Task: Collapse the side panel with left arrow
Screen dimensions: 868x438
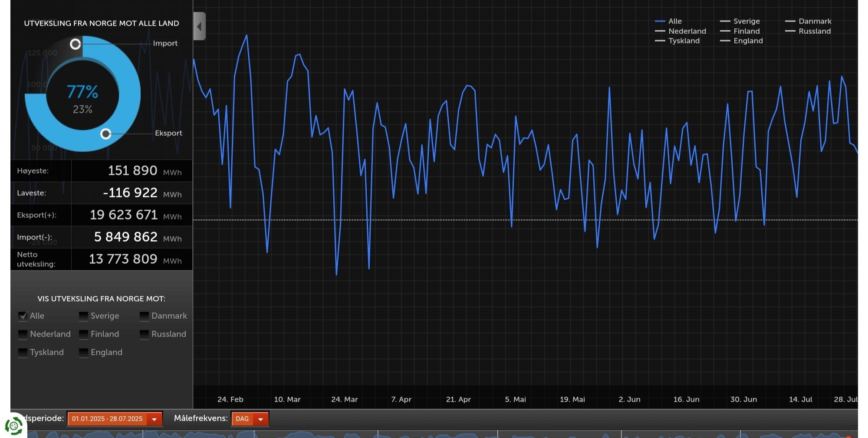Action: 199,26
